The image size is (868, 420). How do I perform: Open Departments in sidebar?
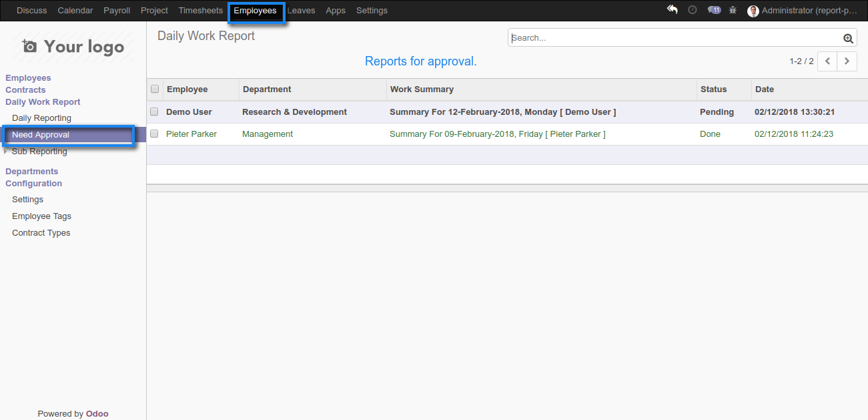point(32,172)
